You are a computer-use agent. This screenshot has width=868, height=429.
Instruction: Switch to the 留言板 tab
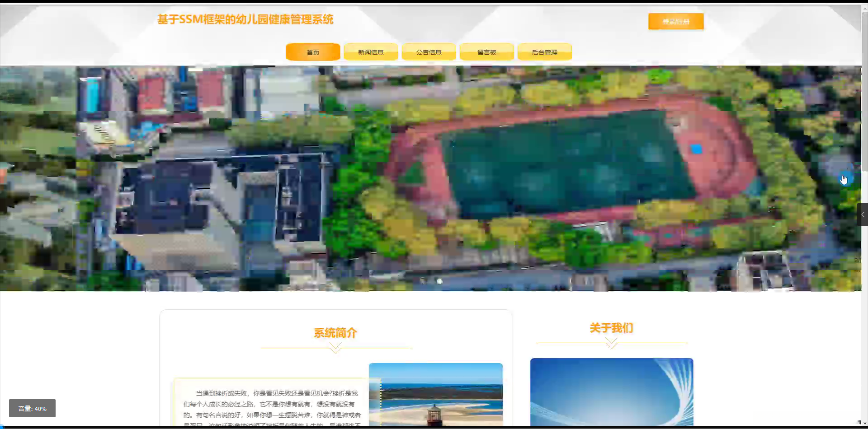pos(486,52)
